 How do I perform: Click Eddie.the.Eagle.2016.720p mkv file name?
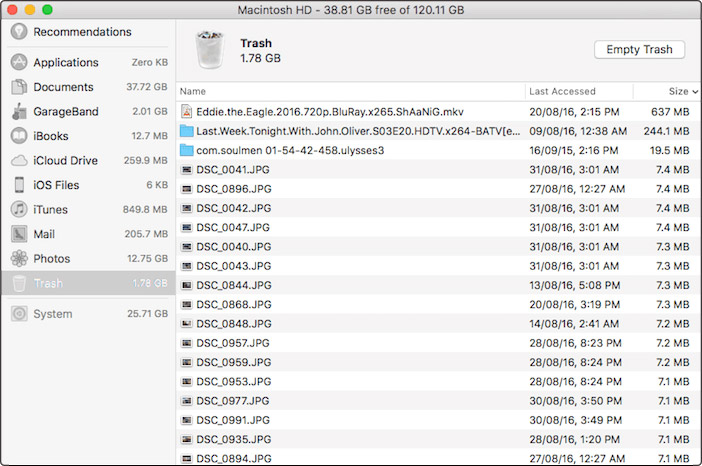pos(330,112)
